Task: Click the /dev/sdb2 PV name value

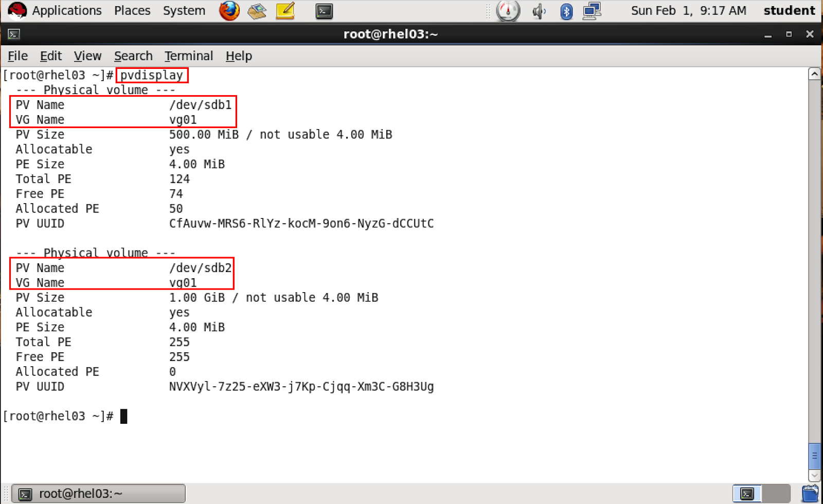Action: [201, 268]
